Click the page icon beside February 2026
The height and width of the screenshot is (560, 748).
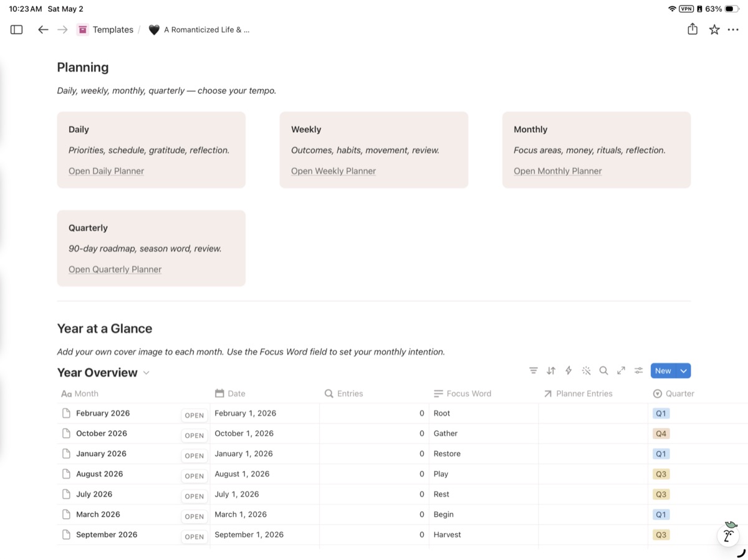pos(66,414)
